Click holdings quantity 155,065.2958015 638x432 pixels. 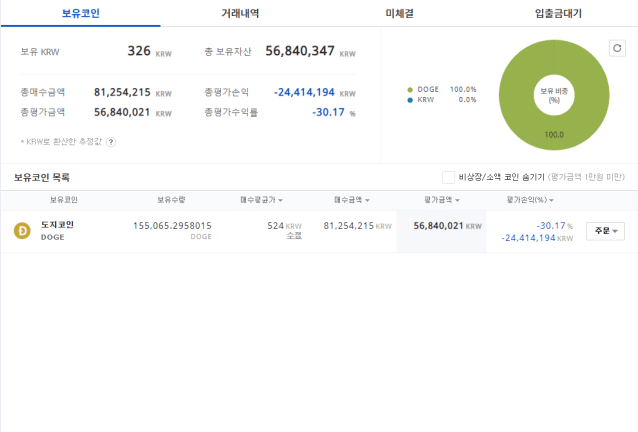(x=172, y=226)
